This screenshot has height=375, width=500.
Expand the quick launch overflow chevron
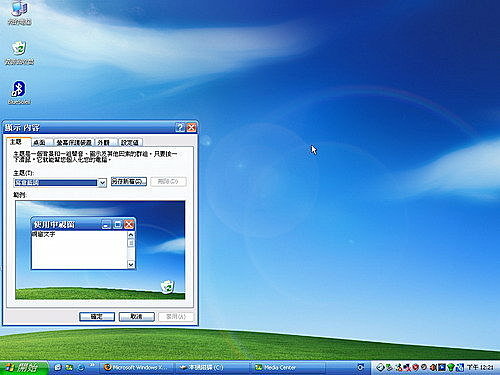point(92,365)
